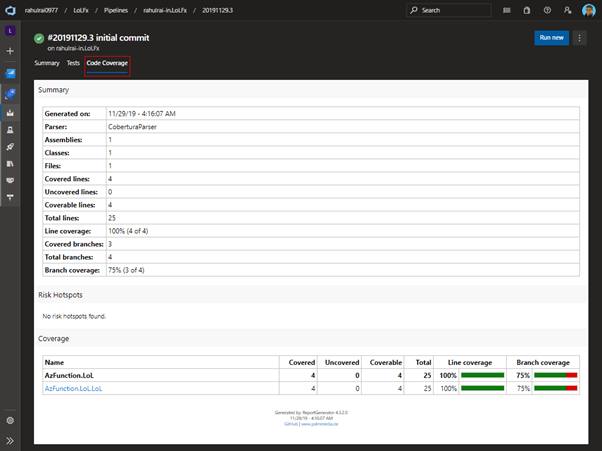Click 'No risk hotspots found.' text
This screenshot has width=602, height=451.
[74, 316]
